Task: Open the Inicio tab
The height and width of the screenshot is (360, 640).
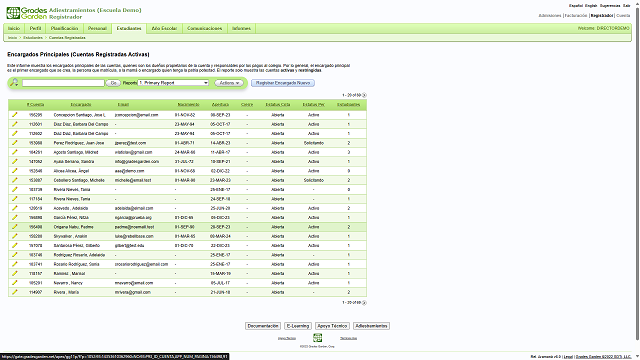Action: [14, 29]
